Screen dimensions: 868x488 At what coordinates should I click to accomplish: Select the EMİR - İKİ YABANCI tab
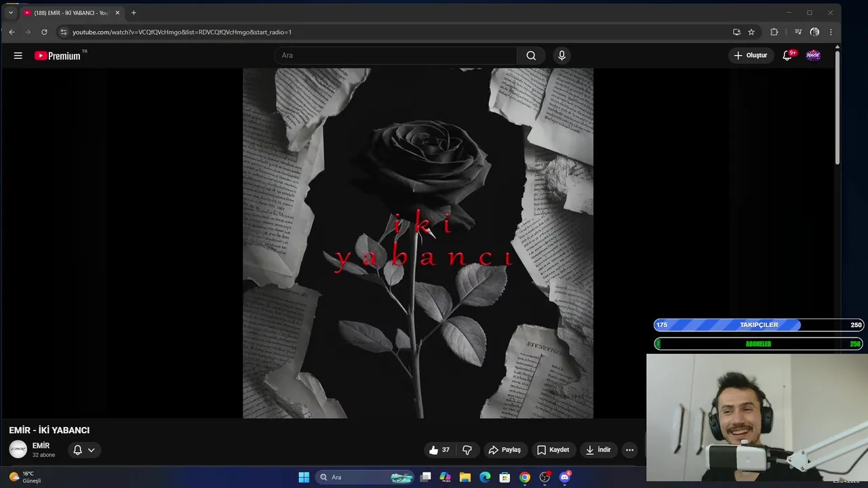tap(71, 13)
